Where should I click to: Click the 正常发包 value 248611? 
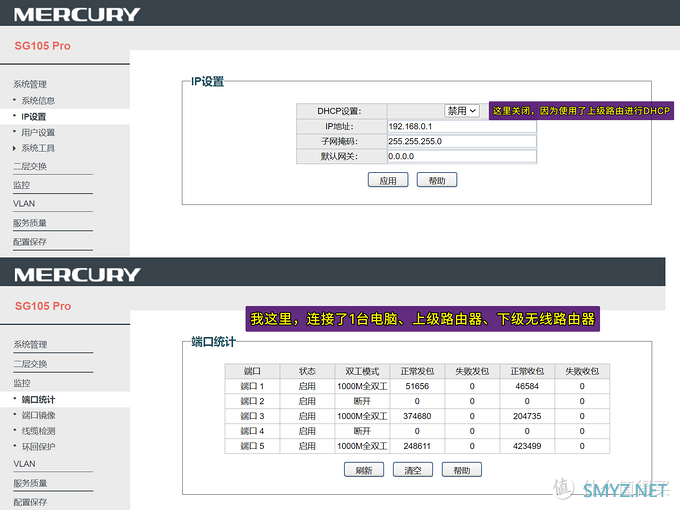point(417,446)
